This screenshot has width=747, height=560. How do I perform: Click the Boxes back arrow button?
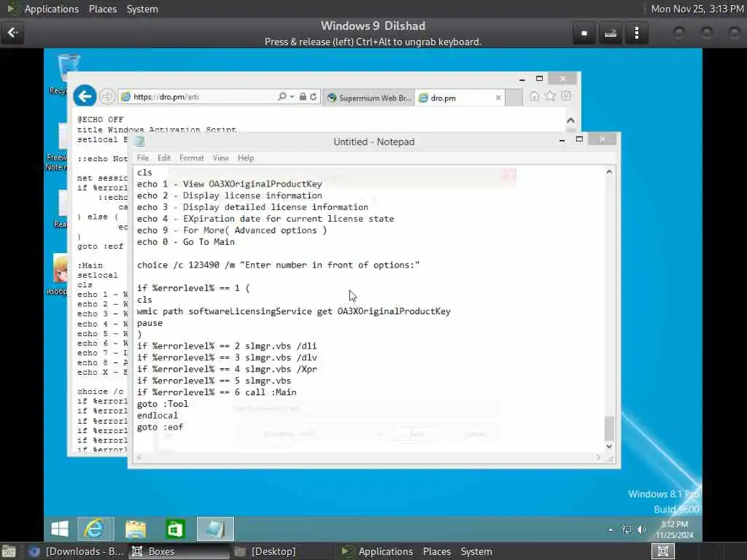pyautogui.click(x=13, y=32)
